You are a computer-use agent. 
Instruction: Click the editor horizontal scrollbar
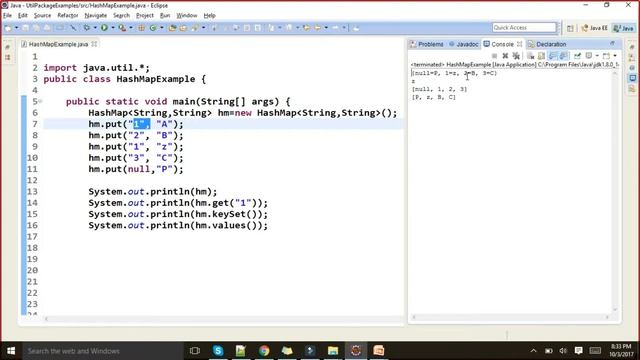[x=223, y=318]
